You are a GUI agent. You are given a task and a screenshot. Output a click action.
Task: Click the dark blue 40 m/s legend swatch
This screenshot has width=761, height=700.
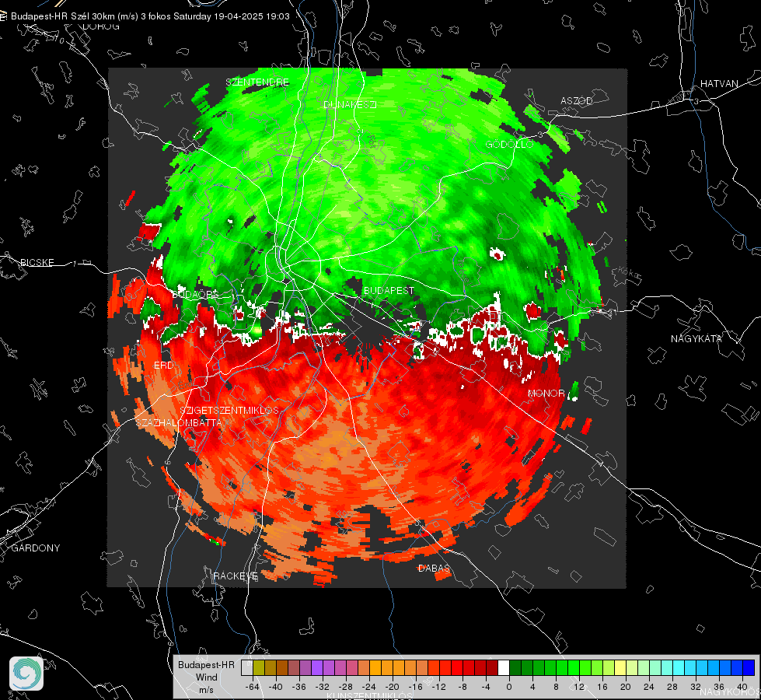click(x=749, y=667)
